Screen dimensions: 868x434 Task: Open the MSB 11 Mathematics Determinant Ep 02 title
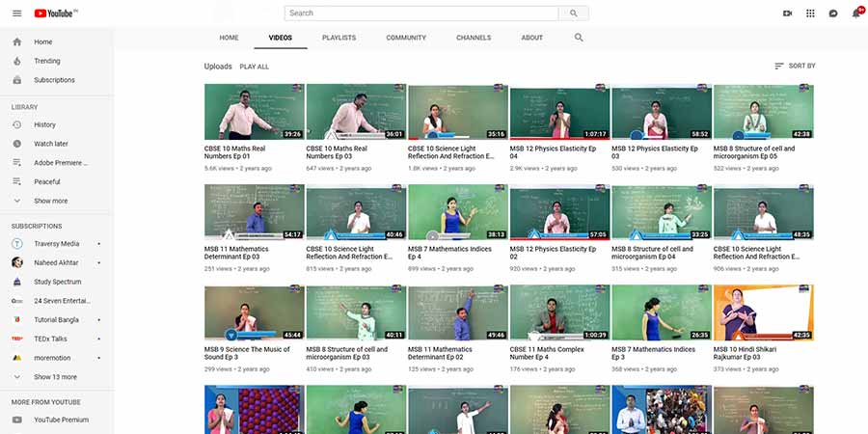(x=440, y=353)
